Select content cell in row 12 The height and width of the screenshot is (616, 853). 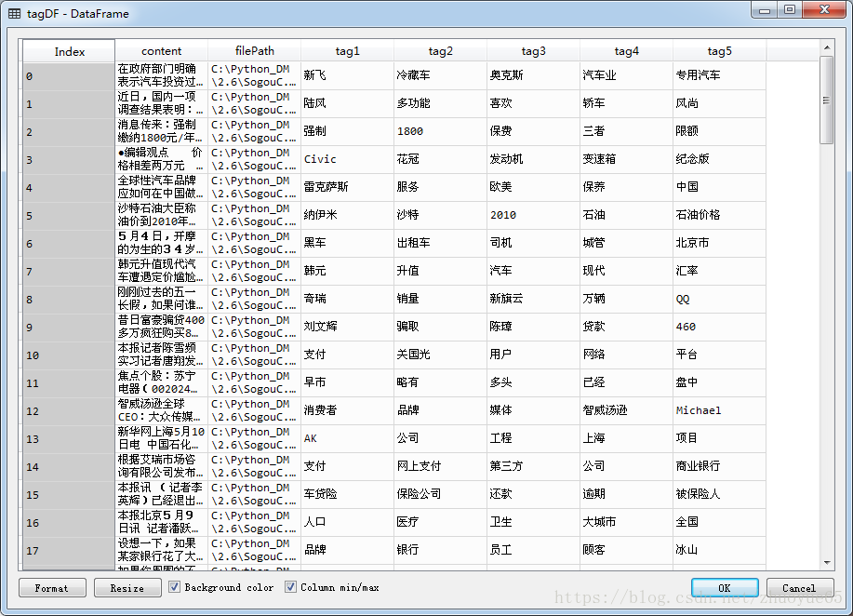pos(162,411)
